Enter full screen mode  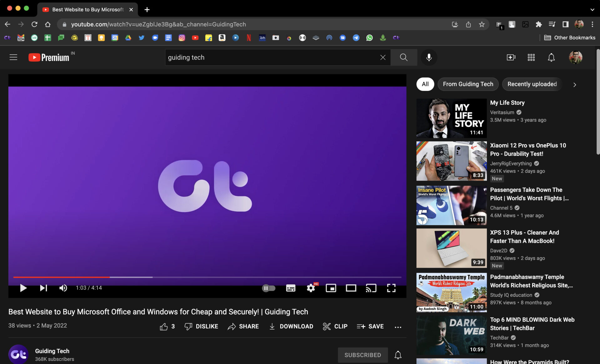coord(391,288)
